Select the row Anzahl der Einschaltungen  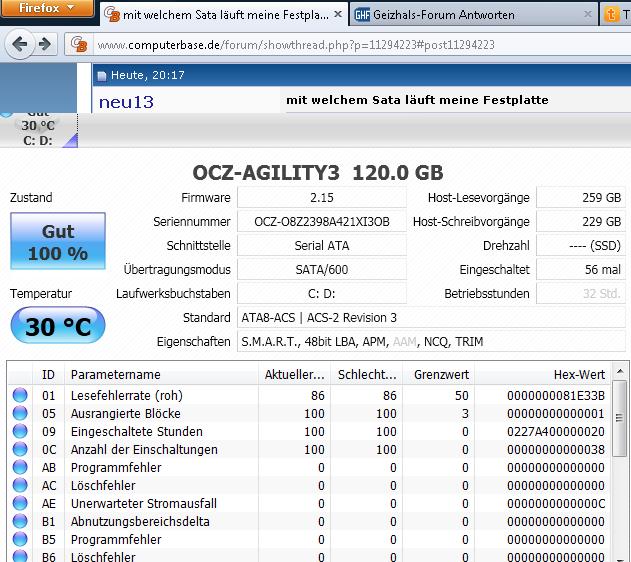[x=309, y=449]
